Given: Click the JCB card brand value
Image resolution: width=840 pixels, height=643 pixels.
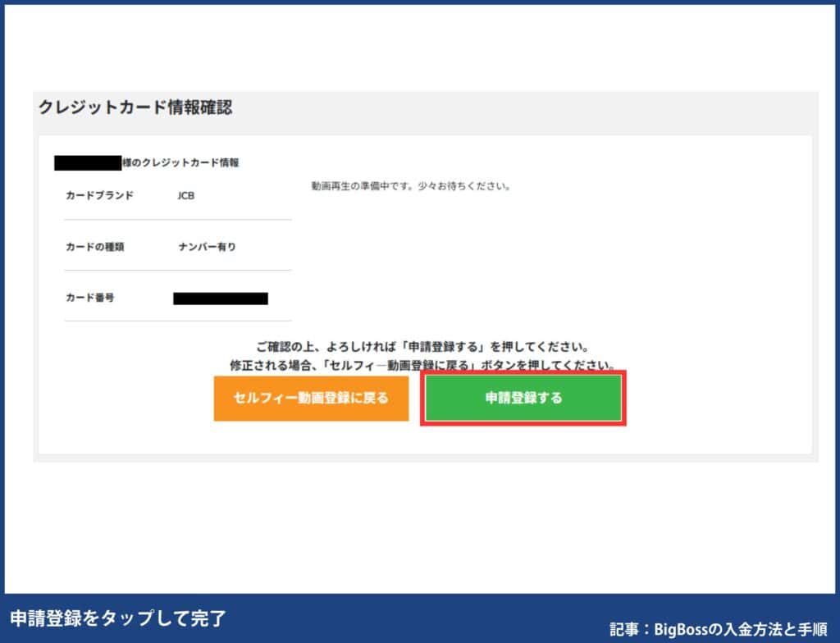Looking at the screenshot, I should (185, 195).
